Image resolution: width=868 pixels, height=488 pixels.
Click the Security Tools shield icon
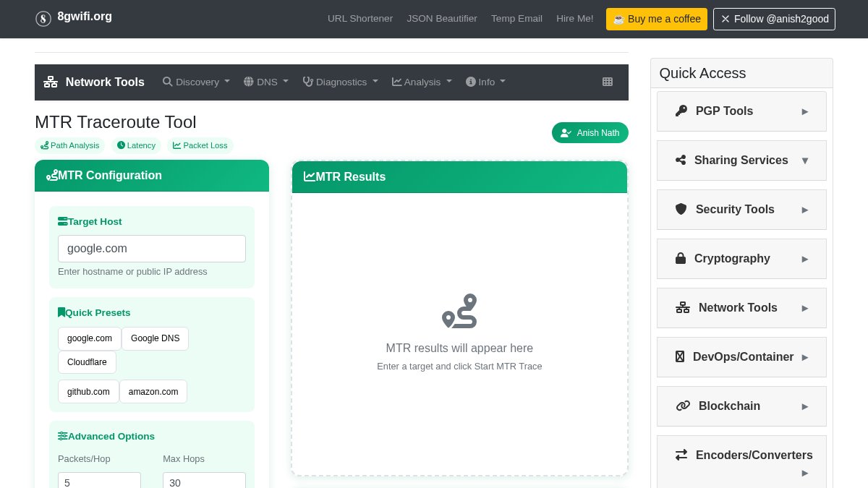[x=681, y=209]
